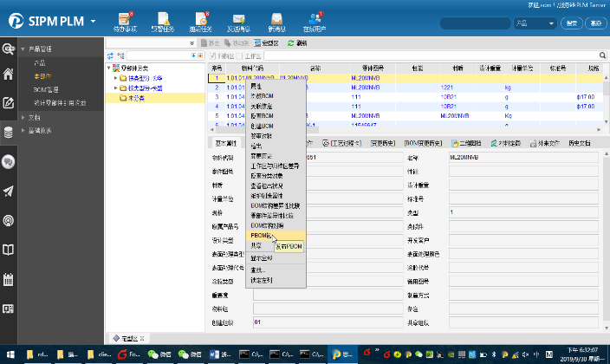Screen dimensions: 610x364
Task: Select PBOM管理 from the context menu
Action: (x=260, y=235)
